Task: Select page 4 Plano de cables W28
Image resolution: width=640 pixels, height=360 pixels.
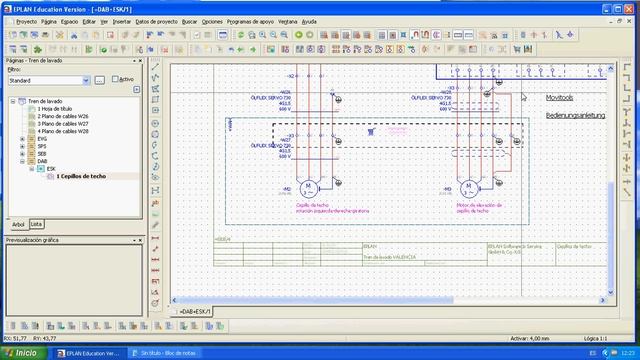Action: (x=63, y=131)
